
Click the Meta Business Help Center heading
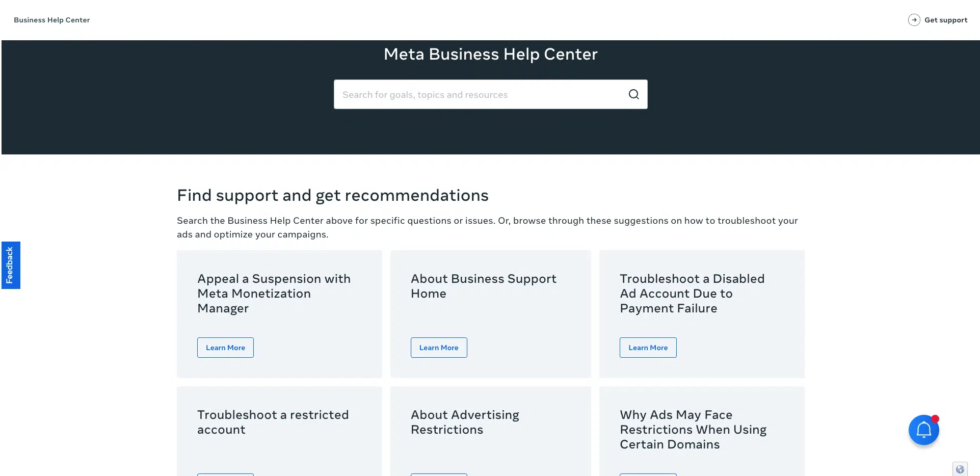490,54
